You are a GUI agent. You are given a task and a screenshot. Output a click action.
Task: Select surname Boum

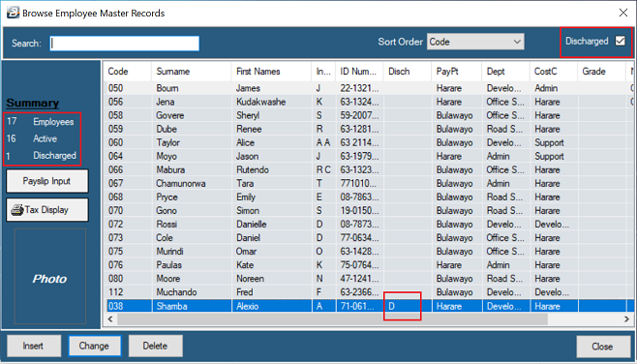pyautogui.click(x=167, y=88)
